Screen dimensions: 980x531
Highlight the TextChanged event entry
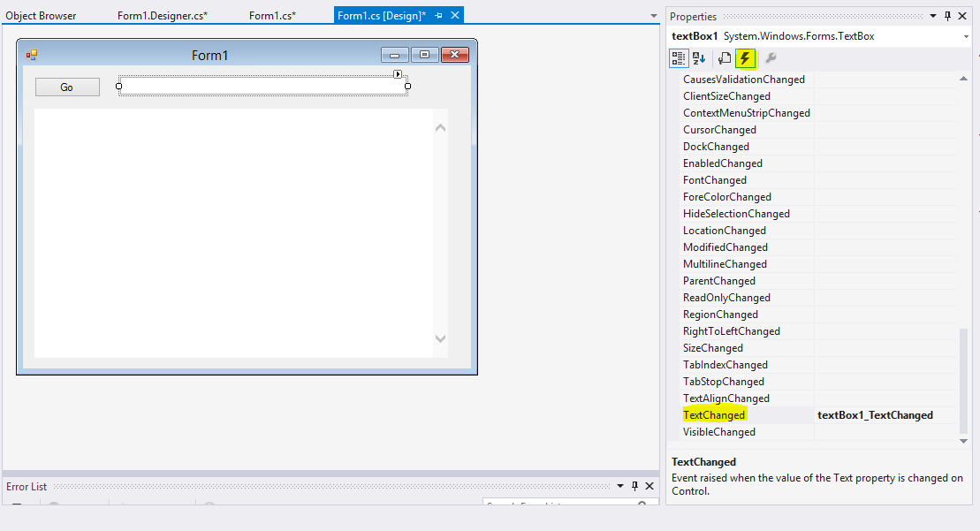pos(714,414)
